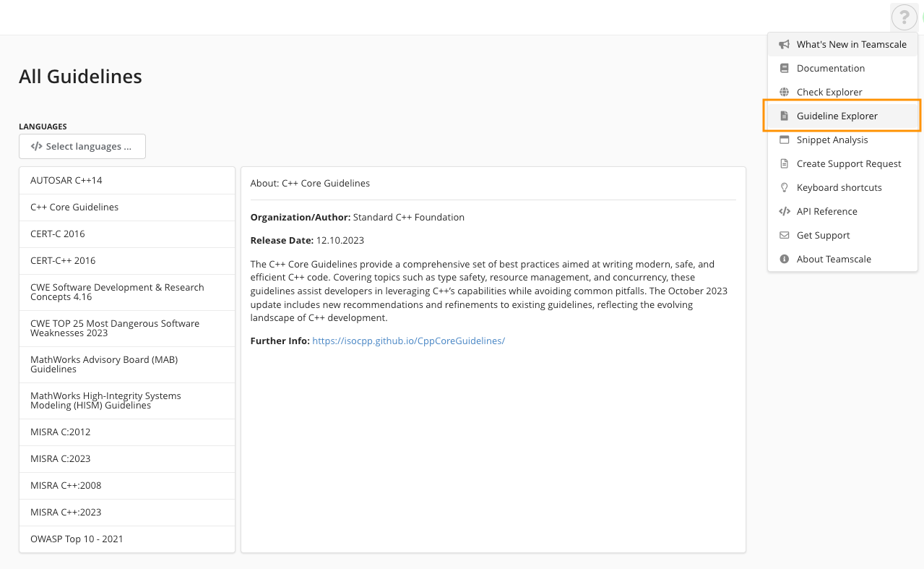Click the globe icon beside Check Explorer
Viewport: 924px width, 569px height.
pyautogui.click(x=784, y=92)
